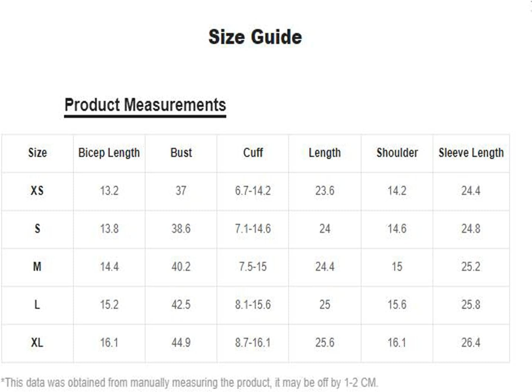Select the XL sleeve length 26.4
532x392 pixels.
[x=471, y=342]
